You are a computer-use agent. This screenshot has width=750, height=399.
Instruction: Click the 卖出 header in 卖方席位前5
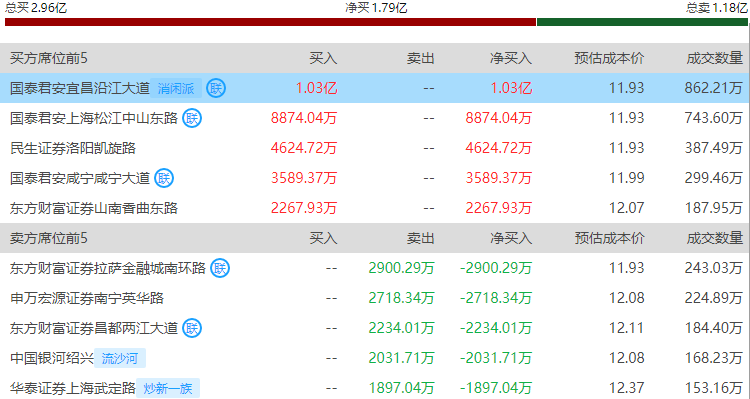pos(420,238)
